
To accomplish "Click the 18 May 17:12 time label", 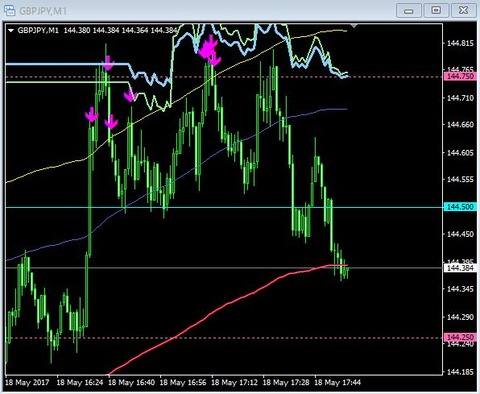I will coord(235,382).
